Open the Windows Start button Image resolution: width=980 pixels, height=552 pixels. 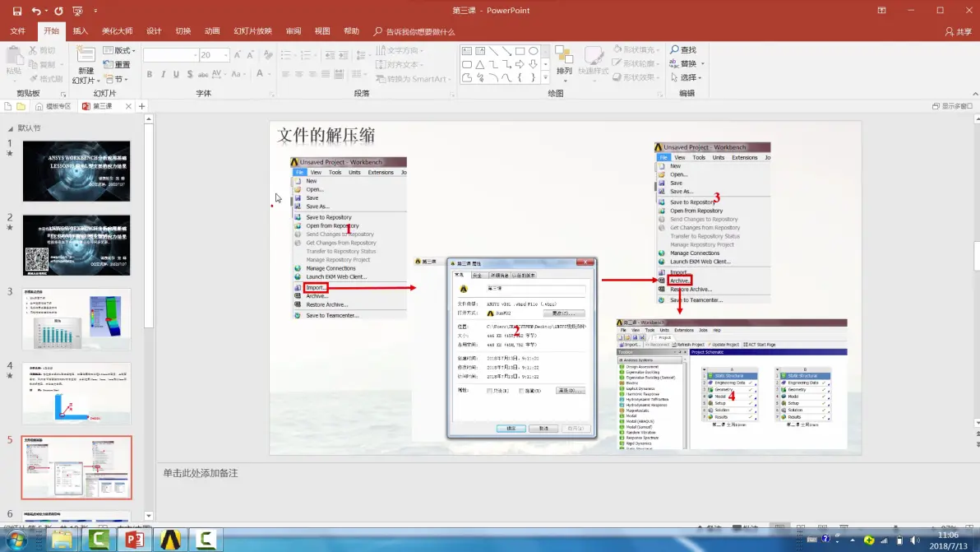tap(16, 540)
